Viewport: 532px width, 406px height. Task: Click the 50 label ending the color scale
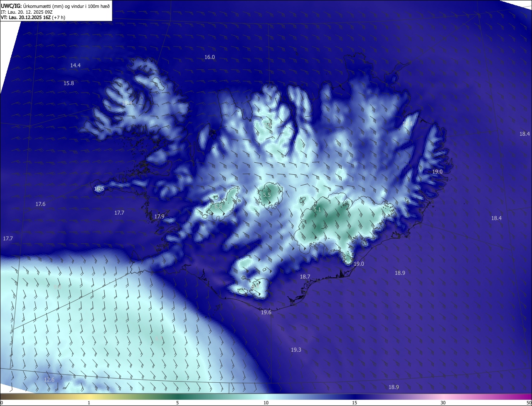[528, 403]
